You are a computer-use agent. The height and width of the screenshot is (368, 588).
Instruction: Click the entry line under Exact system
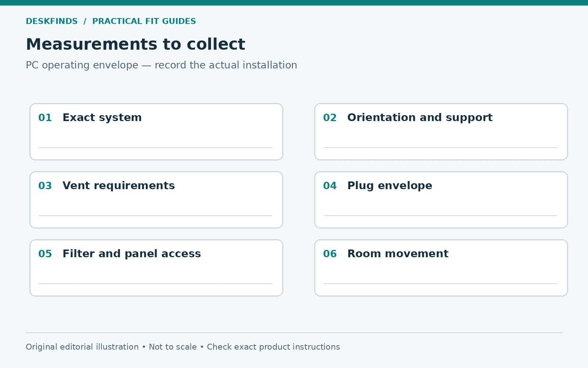coord(155,148)
